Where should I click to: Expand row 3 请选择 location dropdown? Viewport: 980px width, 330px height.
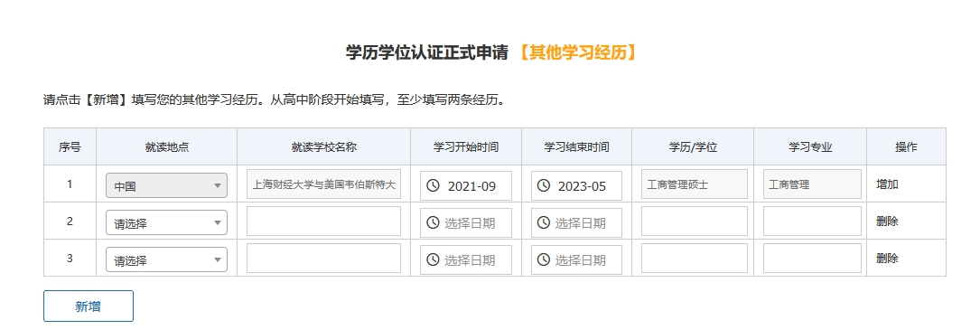click(166, 259)
